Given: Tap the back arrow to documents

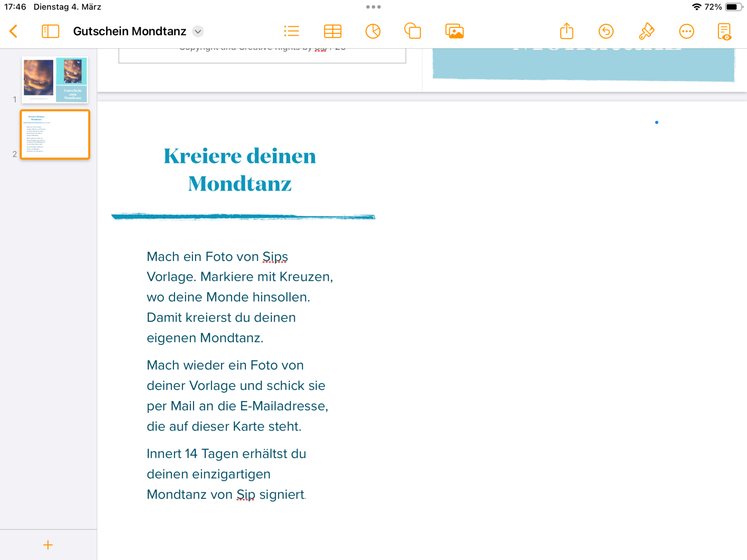Looking at the screenshot, I should (14, 31).
